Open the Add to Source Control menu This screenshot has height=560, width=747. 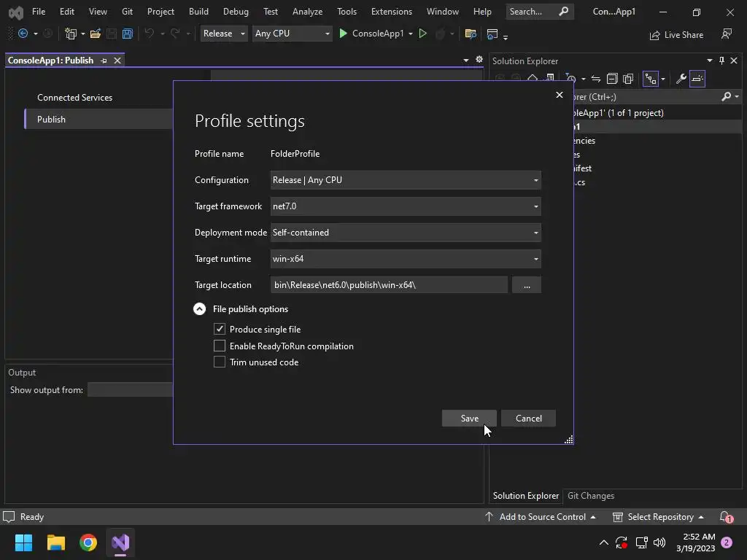(541, 517)
